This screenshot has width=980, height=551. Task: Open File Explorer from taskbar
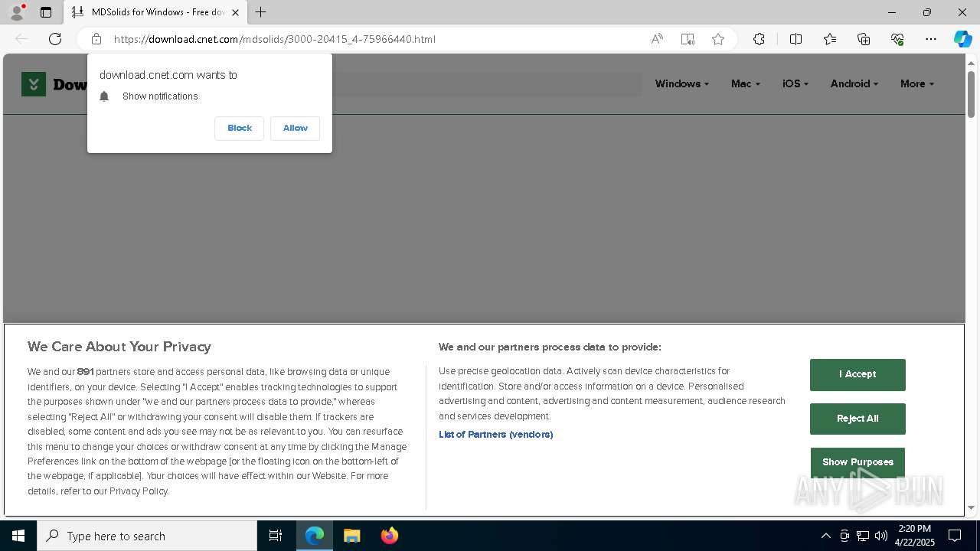pos(351,536)
